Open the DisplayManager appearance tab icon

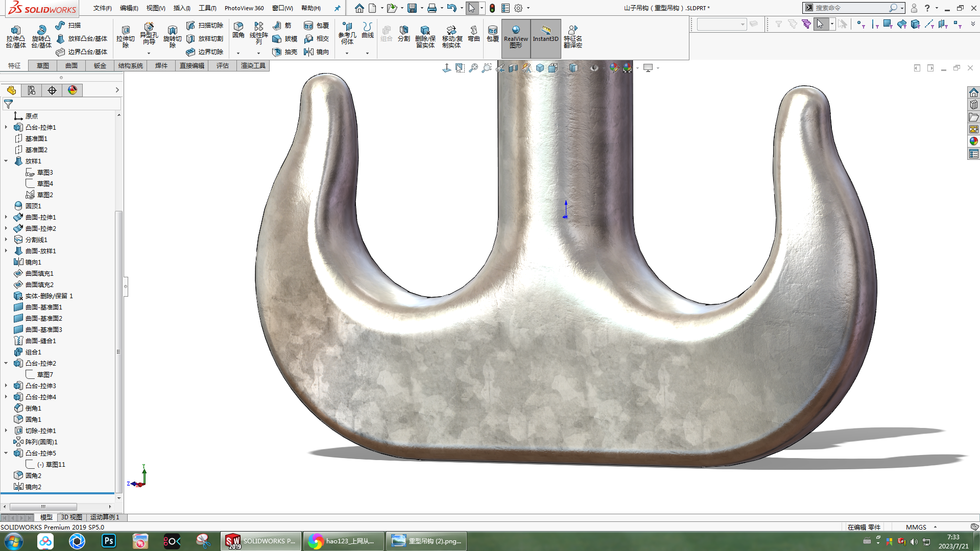pos(73,90)
